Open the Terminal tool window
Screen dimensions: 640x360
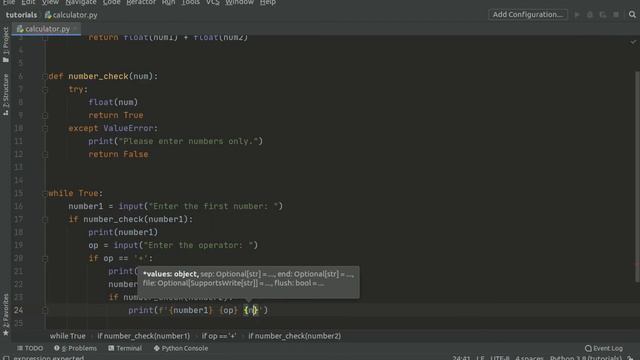coord(125,348)
